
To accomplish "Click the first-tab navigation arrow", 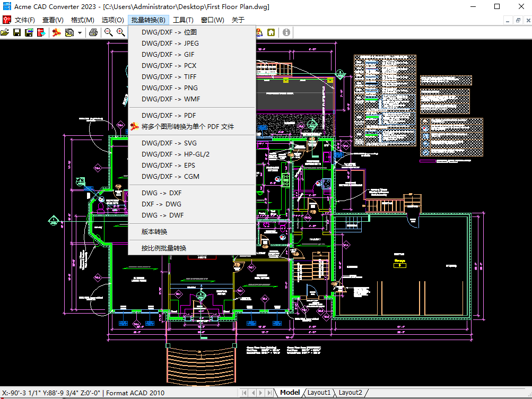I will coord(245,393).
